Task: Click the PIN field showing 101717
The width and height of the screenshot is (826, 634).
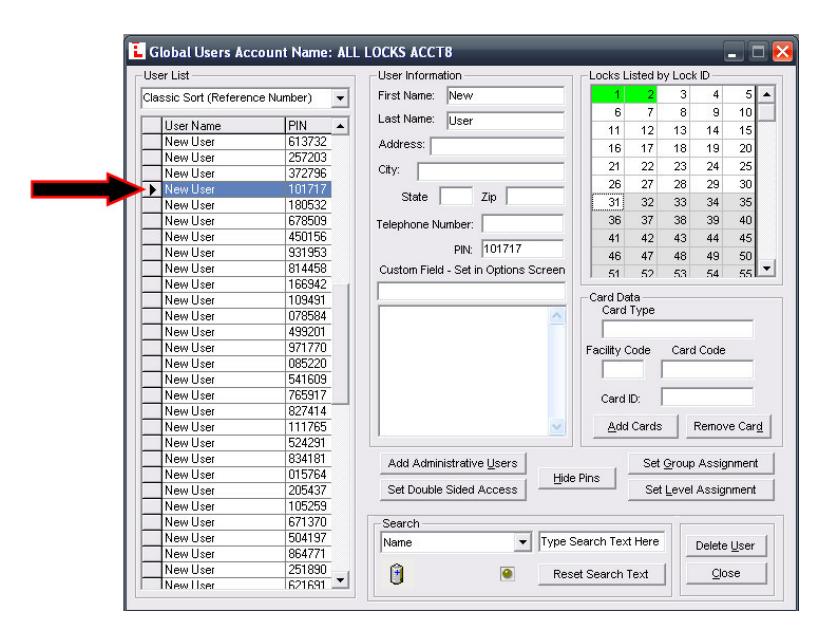Action: pos(523,249)
